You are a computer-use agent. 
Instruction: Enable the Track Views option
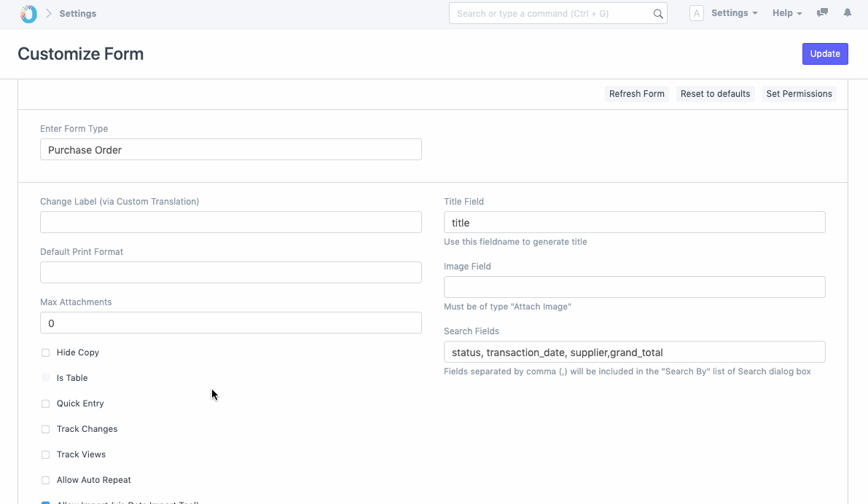(x=45, y=454)
